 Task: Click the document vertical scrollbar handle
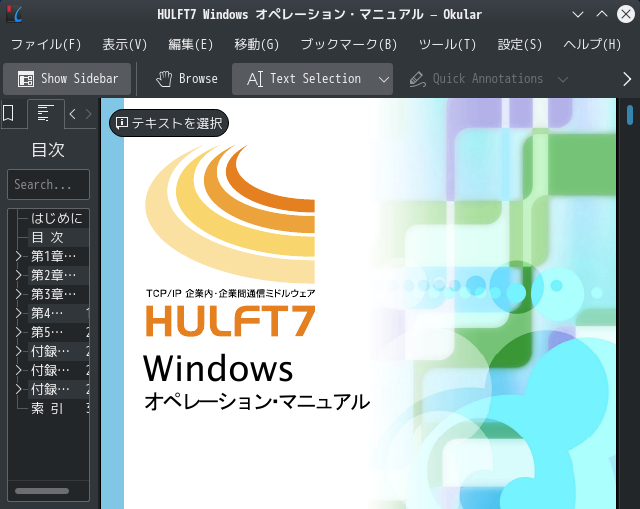[629, 115]
